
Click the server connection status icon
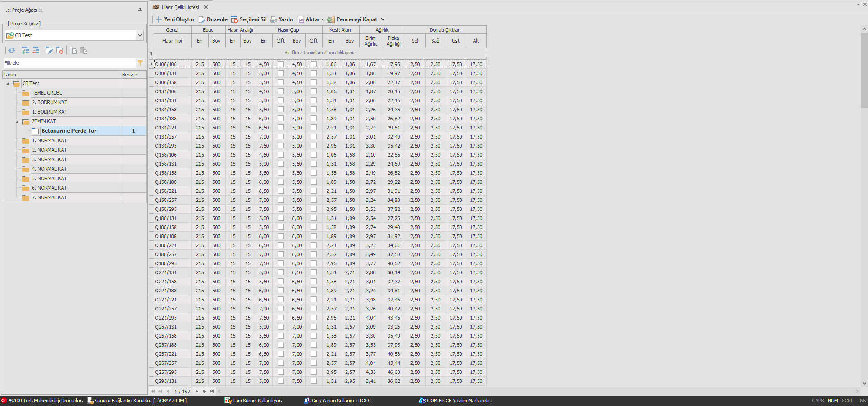(90, 401)
